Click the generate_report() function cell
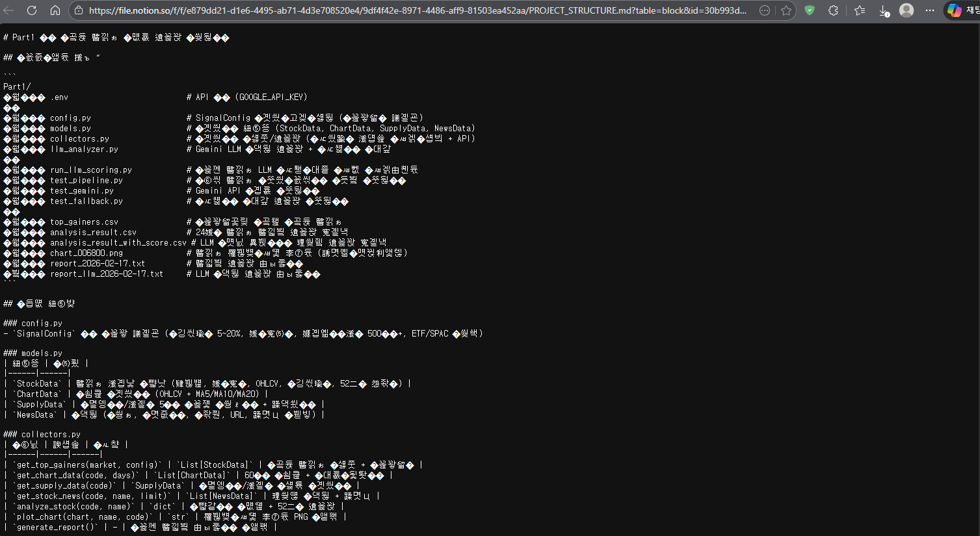Screen dimensions: 980x536 [55, 527]
